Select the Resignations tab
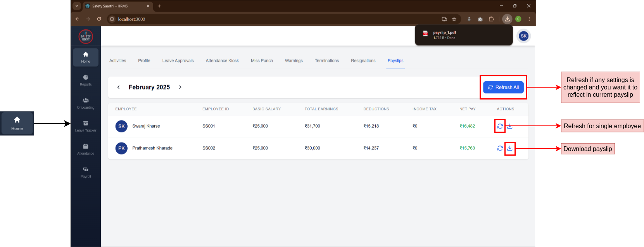644x247 pixels. [363, 61]
